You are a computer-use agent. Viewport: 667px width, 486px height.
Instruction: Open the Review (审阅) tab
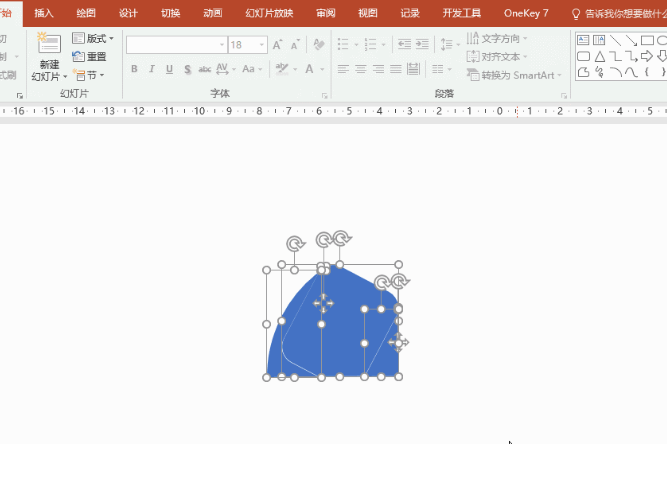click(x=326, y=13)
